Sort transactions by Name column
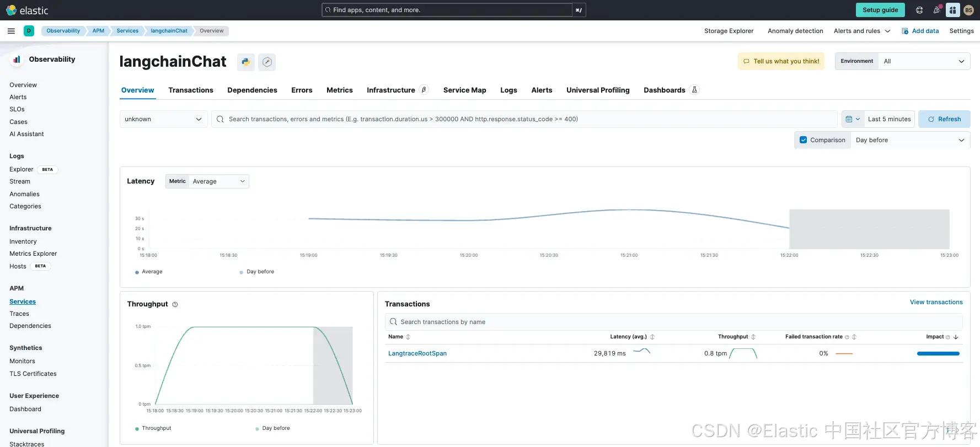The image size is (980, 447). point(399,337)
